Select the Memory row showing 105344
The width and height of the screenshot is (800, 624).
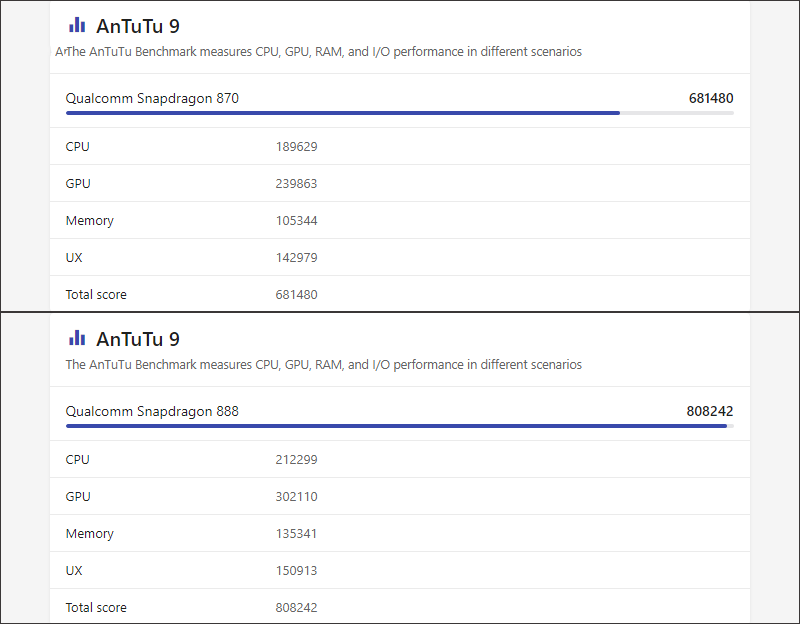coord(399,220)
